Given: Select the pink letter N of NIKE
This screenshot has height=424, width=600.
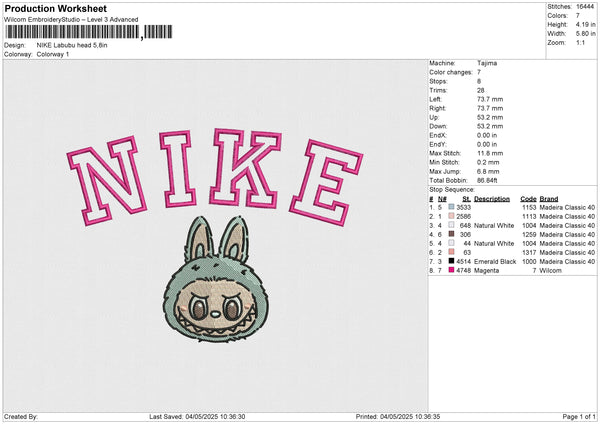Looking at the screenshot, I should click(x=107, y=181).
